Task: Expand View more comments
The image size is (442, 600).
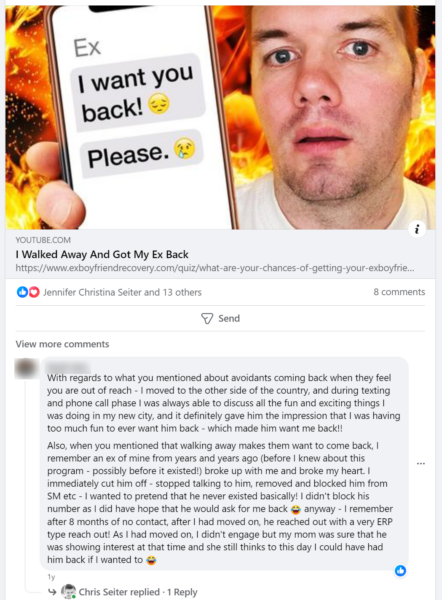Action: pos(62,344)
